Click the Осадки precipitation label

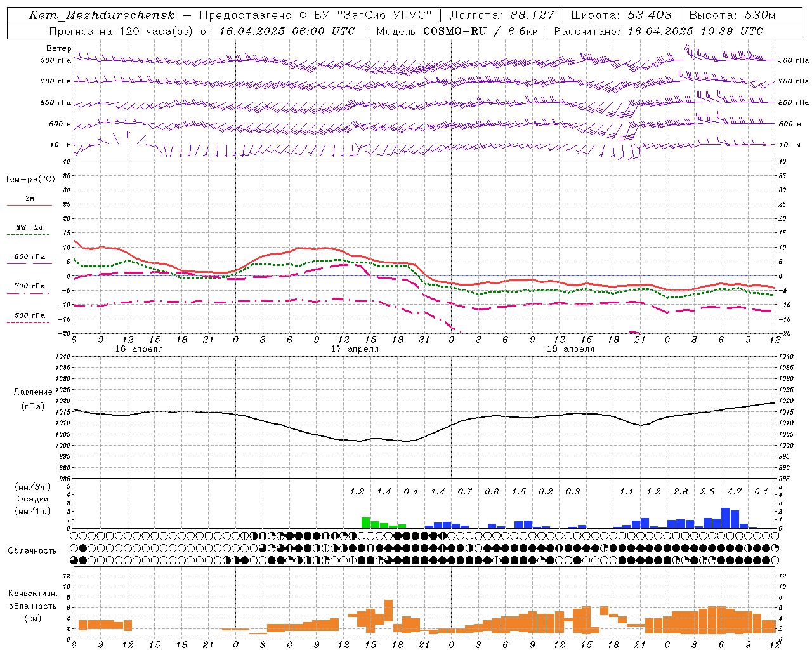[32, 499]
